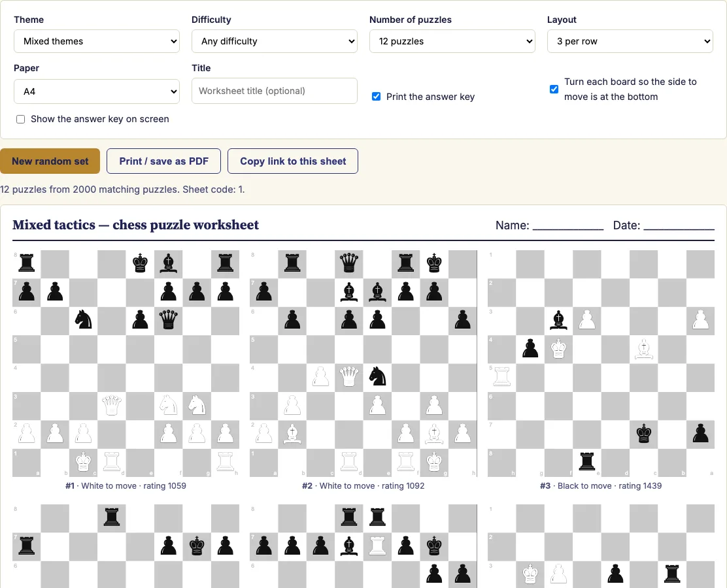The image size is (727, 588).
Task: Open the Theme dropdown showing Mixed themes
Action: pos(97,41)
